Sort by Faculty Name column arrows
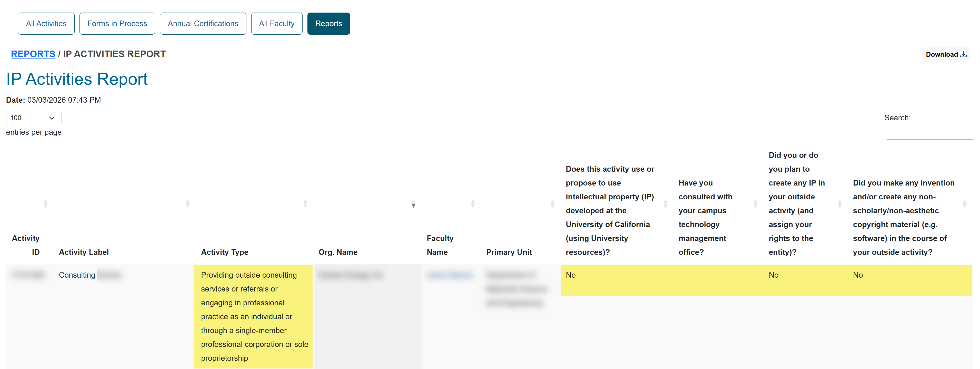The image size is (980, 369). click(473, 204)
